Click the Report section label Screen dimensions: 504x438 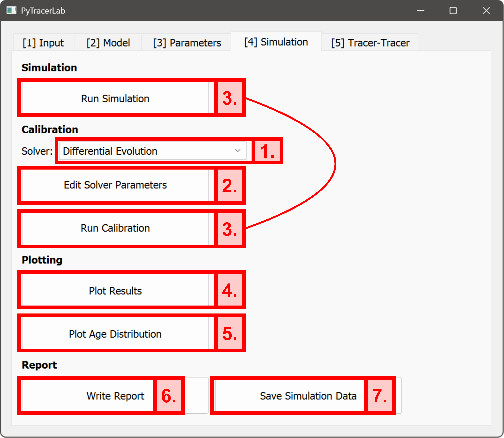(39, 365)
